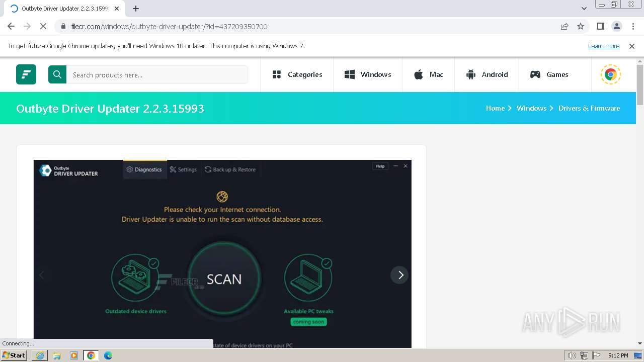Click the FileCR logo icon

26,74
